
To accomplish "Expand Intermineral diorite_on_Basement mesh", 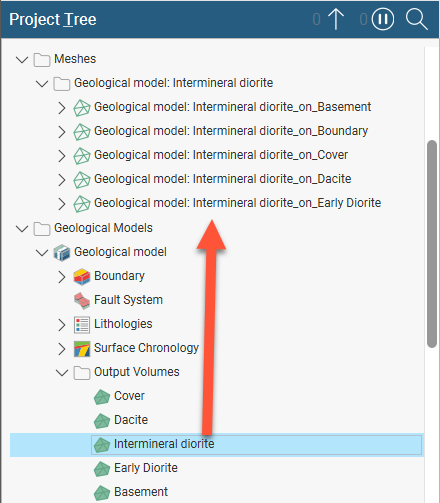I will coord(62,108).
